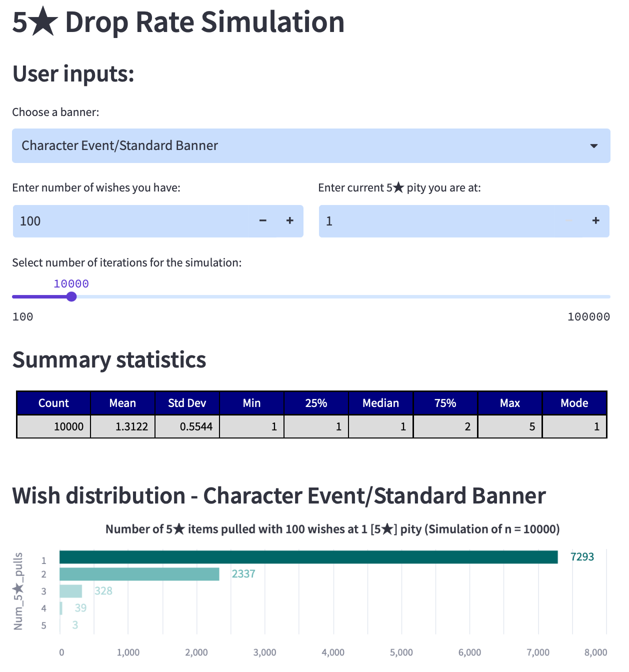Viewport: 629px width, 672px height.
Task: Click the minus stepper to decrease wishes
Action: pos(262,220)
